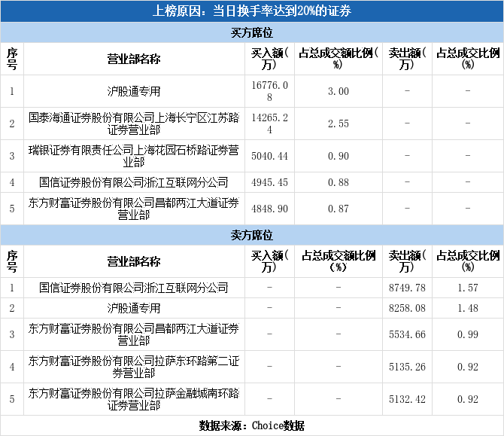This screenshot has height=436, width=504.
Task: Select sell amount 5132.42
Action: tap(407, 399)
